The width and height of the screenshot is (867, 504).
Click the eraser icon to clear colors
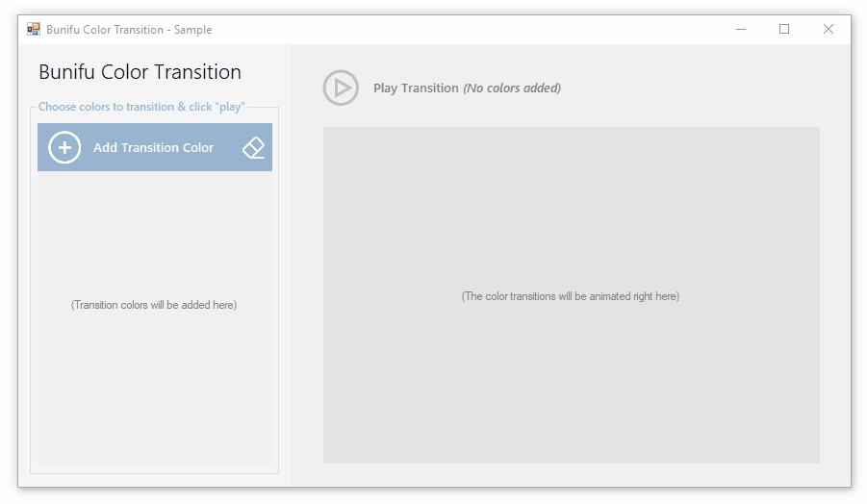[x=253, y=147]
